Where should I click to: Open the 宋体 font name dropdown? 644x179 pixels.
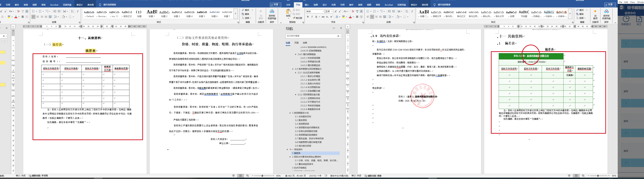[323, 12]
